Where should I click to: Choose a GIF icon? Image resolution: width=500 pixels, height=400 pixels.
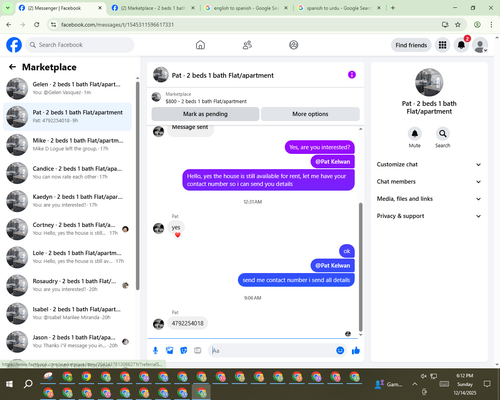pos(198,350)
